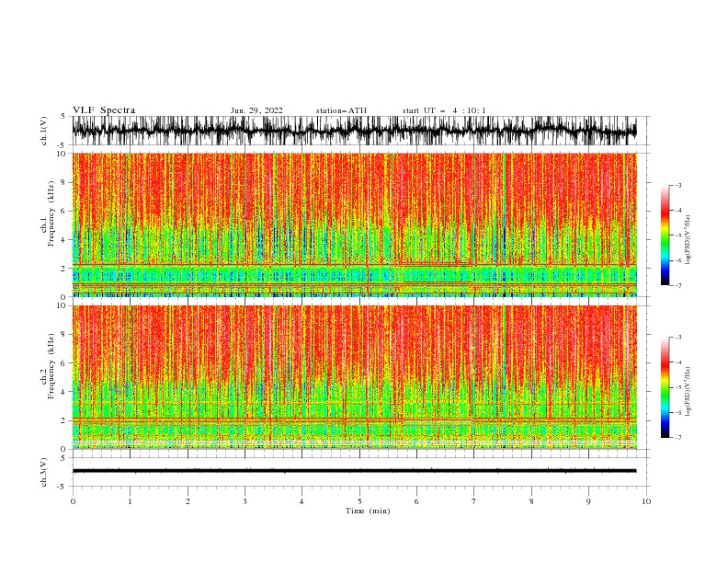The height and width of the screenshot is (563, 728).
Task: Click the lower PSD color scale bar
Action: pos(665,387)
